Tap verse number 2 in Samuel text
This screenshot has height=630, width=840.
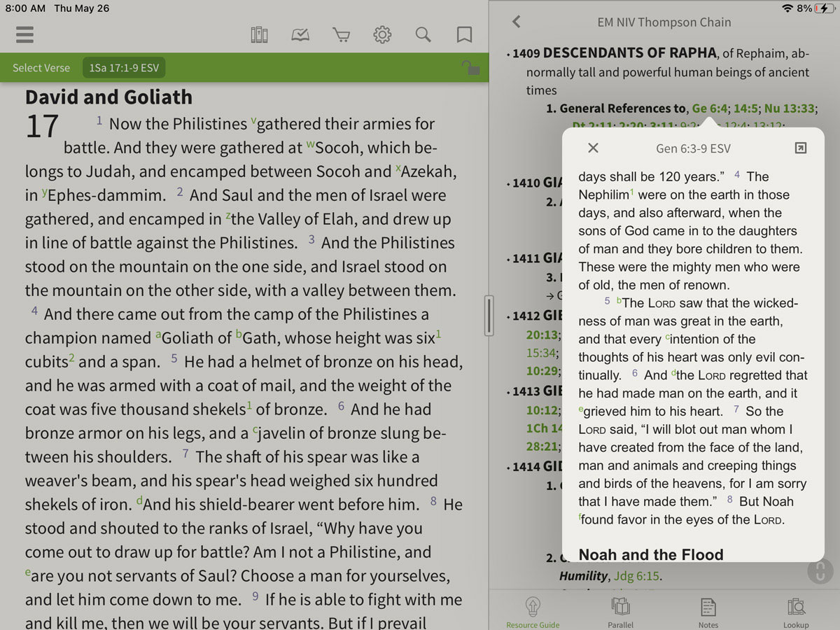click(180, 192)
